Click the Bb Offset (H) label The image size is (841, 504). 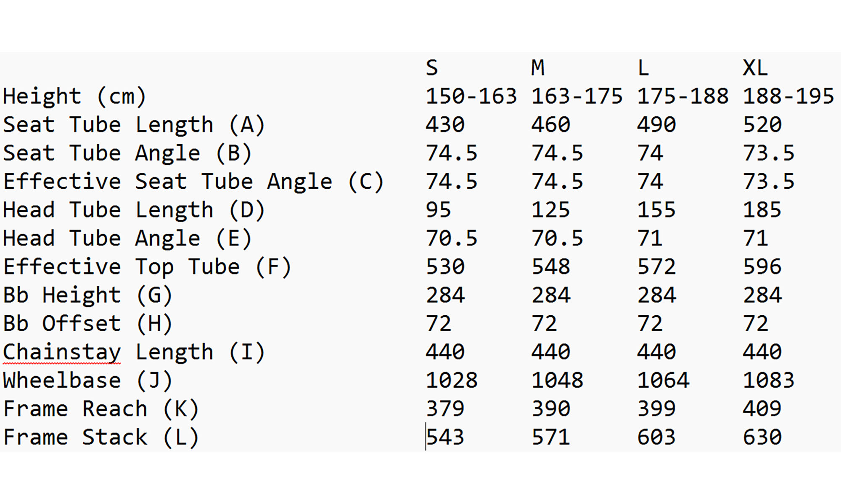pos(87,324)
